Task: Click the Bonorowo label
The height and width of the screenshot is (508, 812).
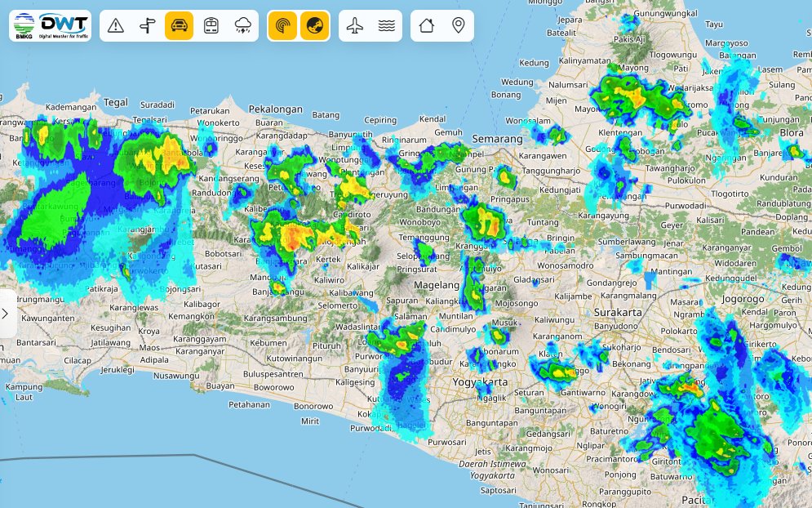Action: 313,406
